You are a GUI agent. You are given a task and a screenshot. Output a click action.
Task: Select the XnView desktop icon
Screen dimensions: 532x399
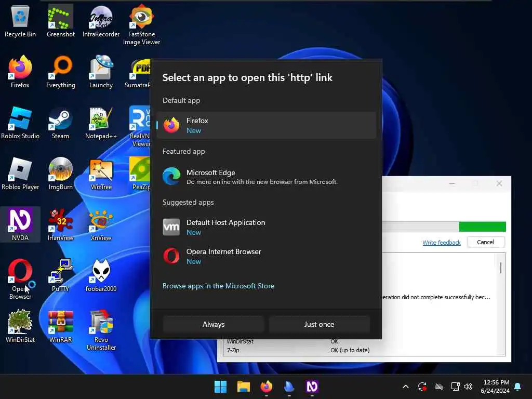pyautogui.click(x=101, y=224)
